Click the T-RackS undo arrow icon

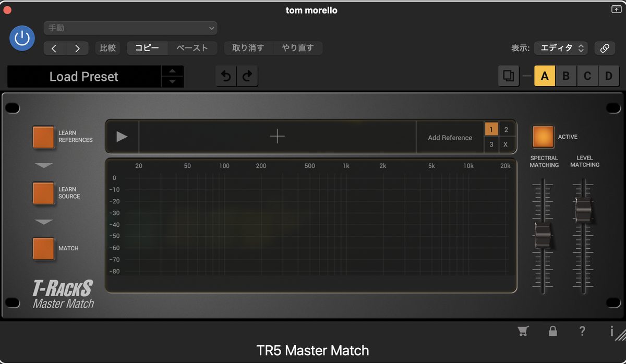coord(226,76)
